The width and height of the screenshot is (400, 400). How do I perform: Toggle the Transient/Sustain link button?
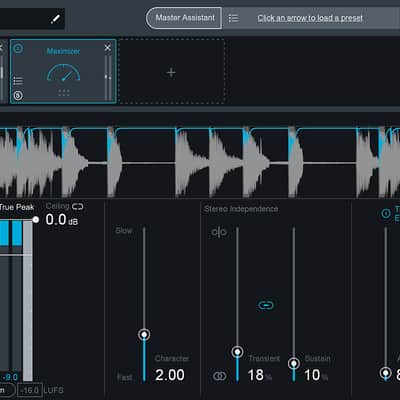tap(266, 305)
